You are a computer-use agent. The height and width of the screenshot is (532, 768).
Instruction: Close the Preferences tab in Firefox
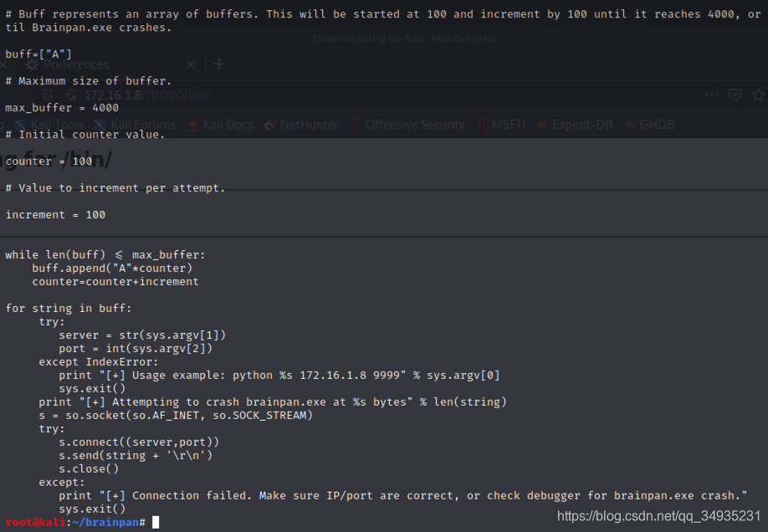pos(191,64)
